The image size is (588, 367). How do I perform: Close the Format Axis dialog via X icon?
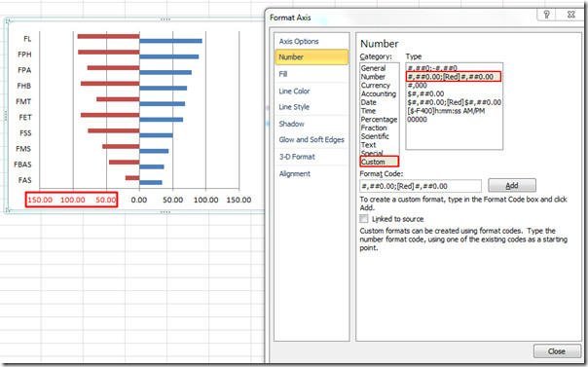pyautogui.click(x=570, y=15)
